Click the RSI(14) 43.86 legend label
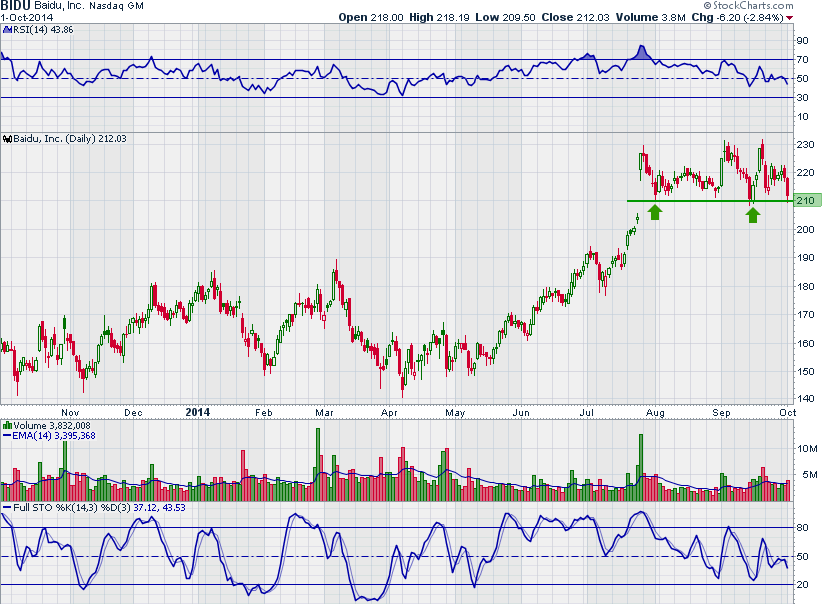This screenshot has width=822, height=604. [x=43, y=30]
